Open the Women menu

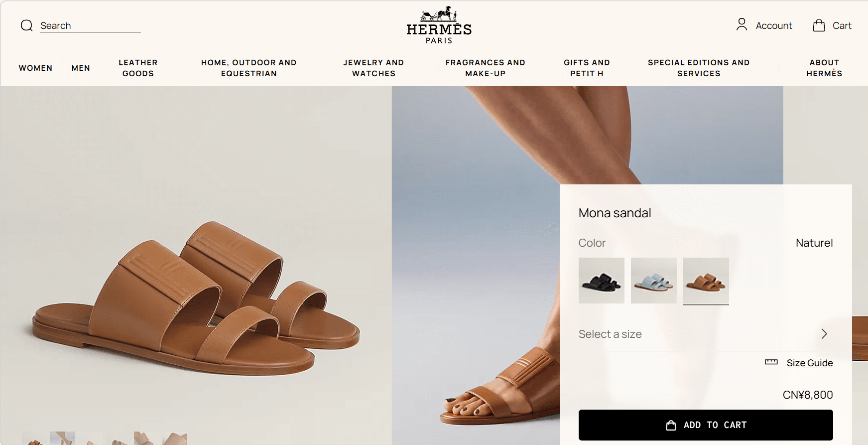tap(35, 68)
